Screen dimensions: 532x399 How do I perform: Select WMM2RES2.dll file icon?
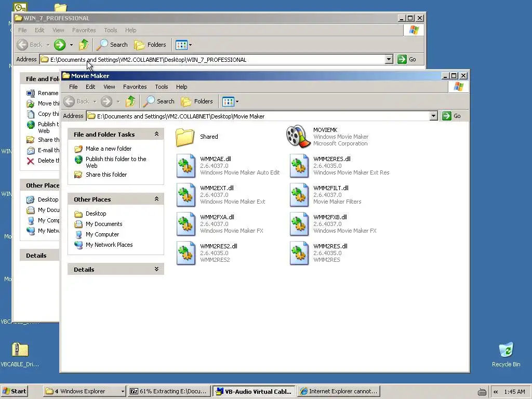click(x=186, y=254)
